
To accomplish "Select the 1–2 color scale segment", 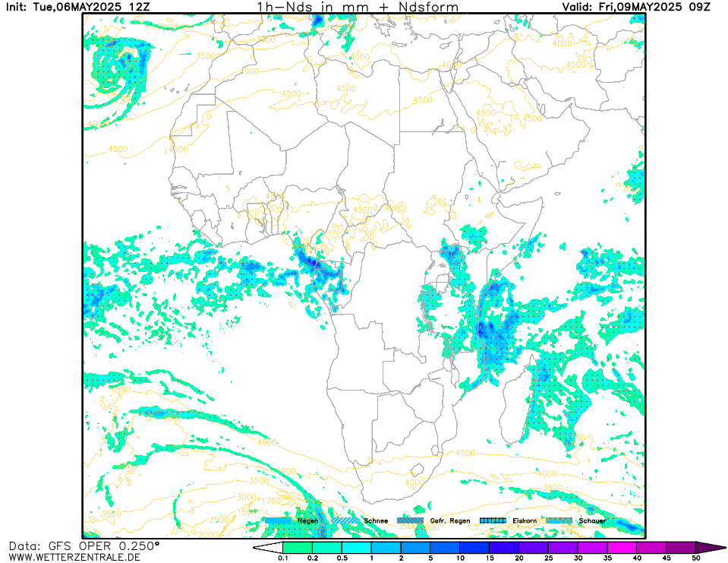I will 386,547.
